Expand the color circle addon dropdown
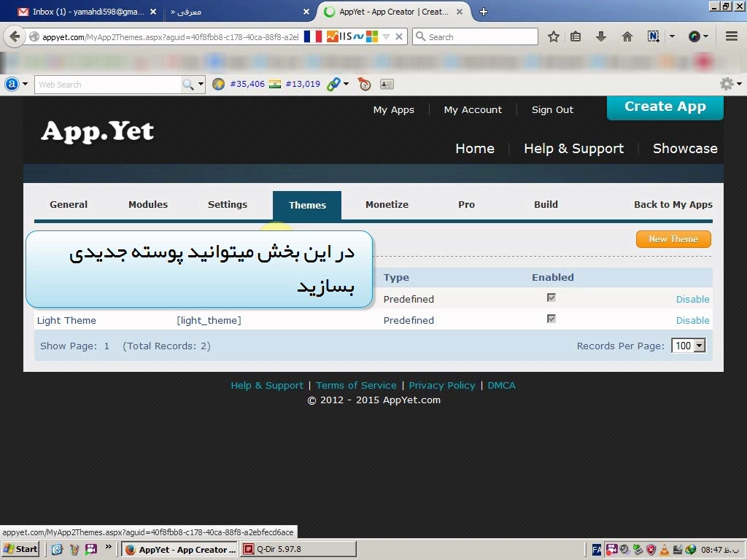 [706, 36]
